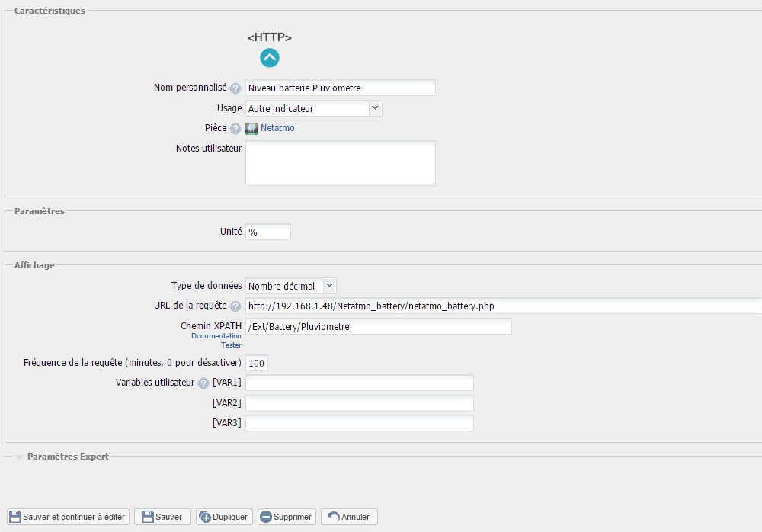Click help icon beside Variables utilisateur
The width and height of the screenshot is (762, 532).
(x=203, y=383)
